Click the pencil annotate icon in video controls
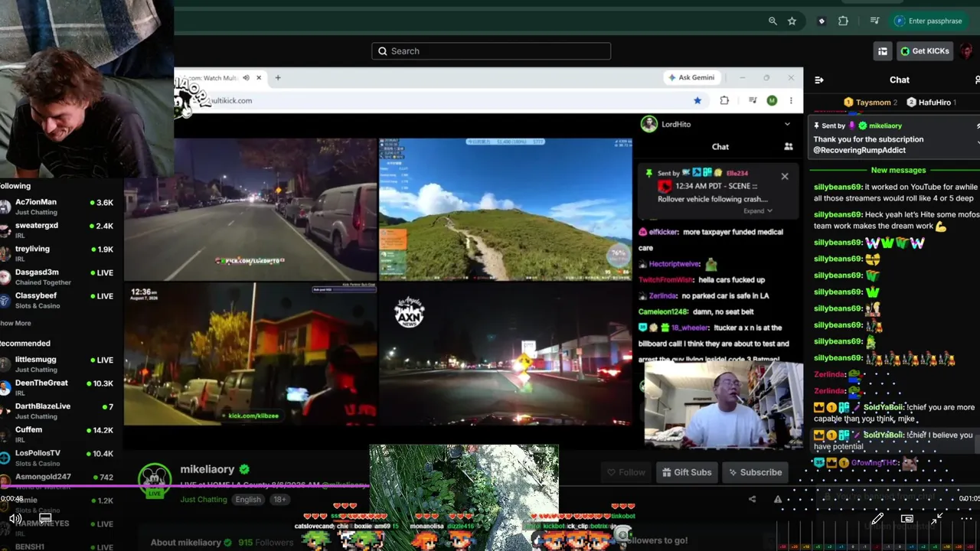 pos(877,519)
